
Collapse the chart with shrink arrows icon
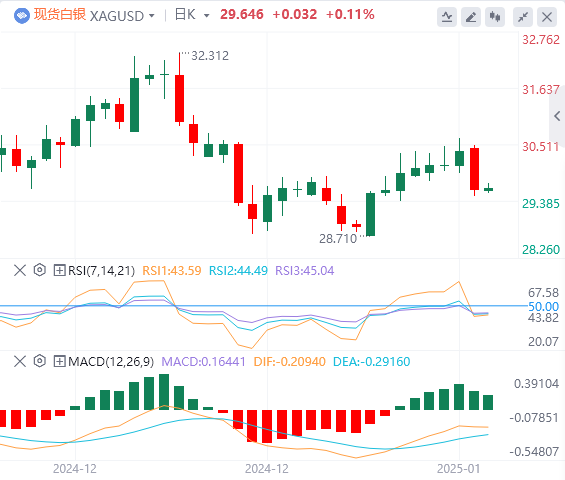[x=523, y=17]
